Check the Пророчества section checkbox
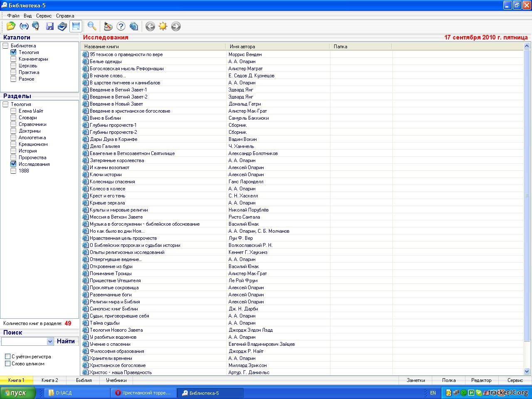The width and height of the screenshot is (532, 399). tap(13, 158)
